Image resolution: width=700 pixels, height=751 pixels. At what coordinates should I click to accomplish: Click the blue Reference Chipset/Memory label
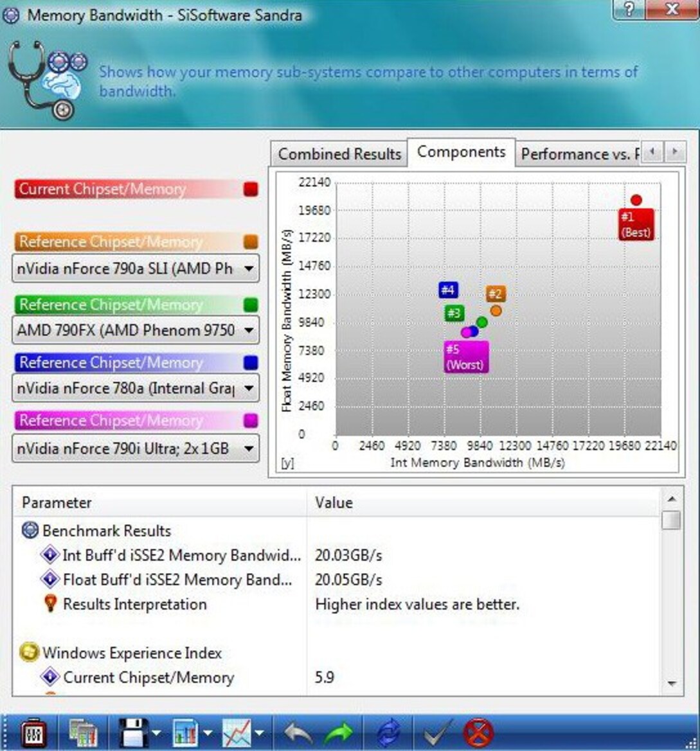[111, 362]
